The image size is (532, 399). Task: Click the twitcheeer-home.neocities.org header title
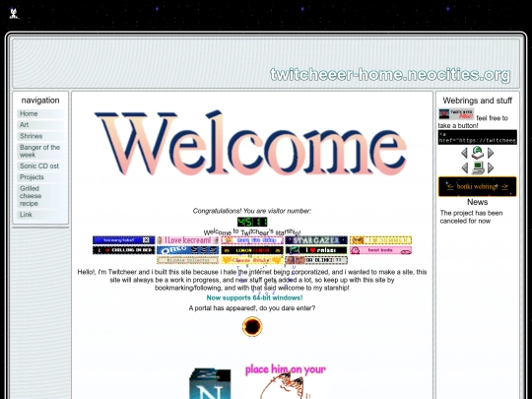point(390,75)
